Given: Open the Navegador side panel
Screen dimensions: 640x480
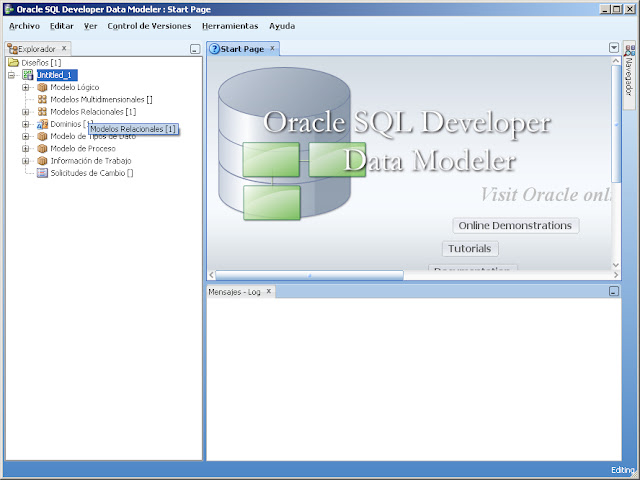Looking at the screenshot, I should coord(629,76).
